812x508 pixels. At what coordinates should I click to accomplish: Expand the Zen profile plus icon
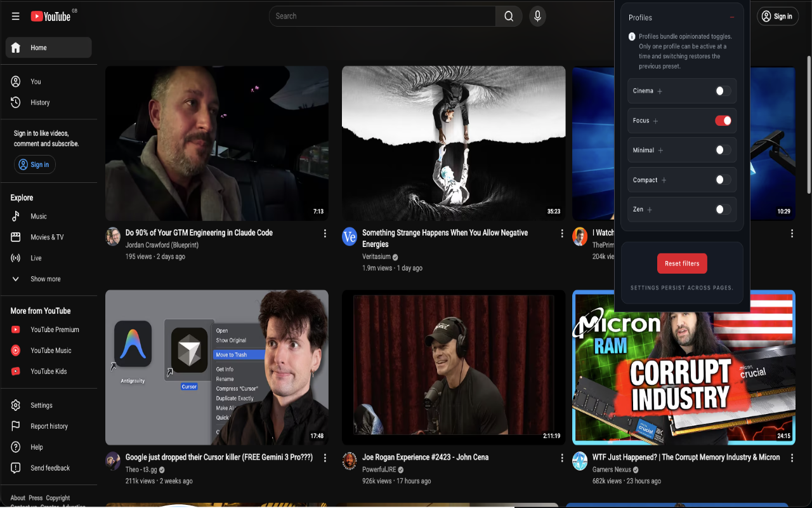[650, 210]
